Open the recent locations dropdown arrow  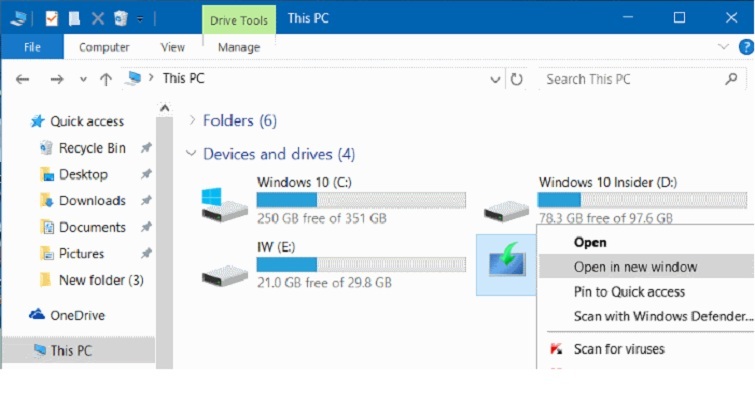[83, 79]
